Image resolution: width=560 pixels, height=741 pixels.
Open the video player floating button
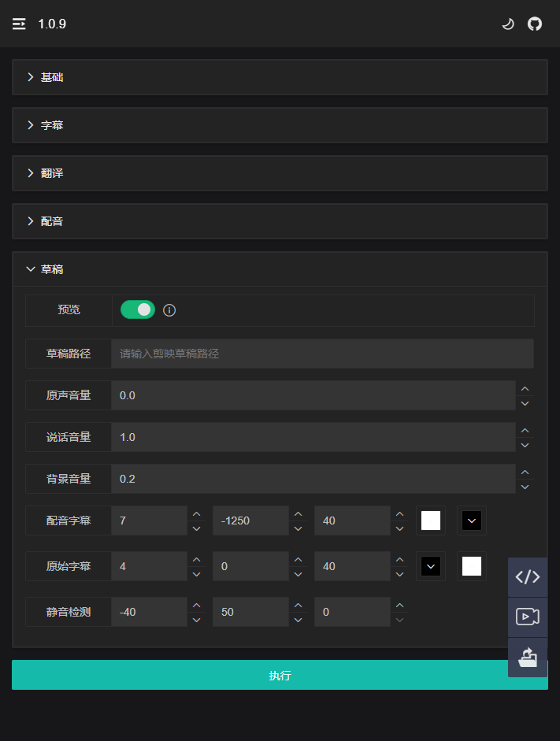[x=528, y=617]
